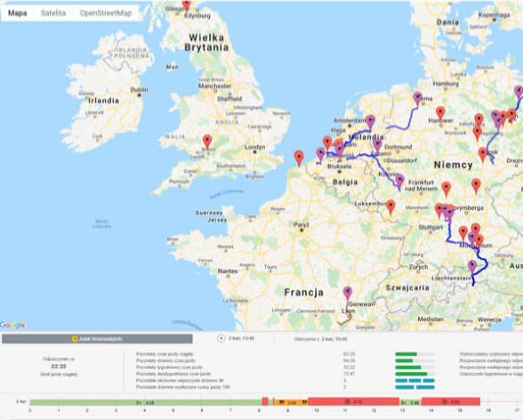523x420 pixels.
Task: Select the red marker near Luksemburg
Action: 390,207
